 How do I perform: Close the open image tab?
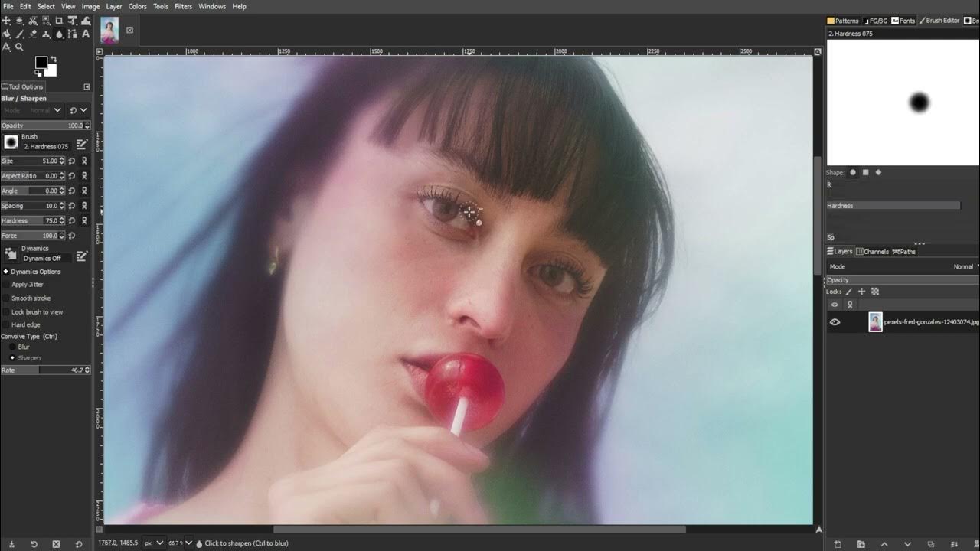129,30
